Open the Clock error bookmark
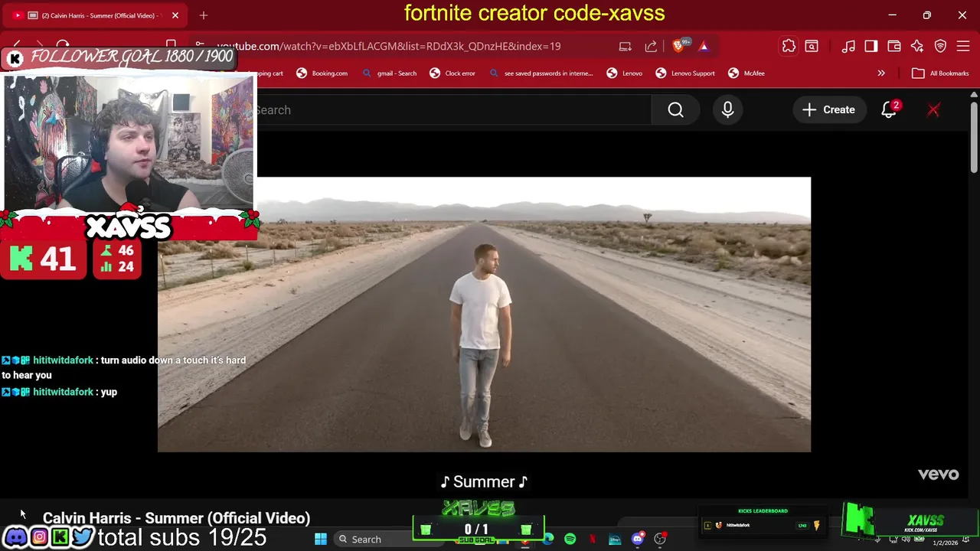The width and height of the screenshot is (980, 551). click(452, 73)
